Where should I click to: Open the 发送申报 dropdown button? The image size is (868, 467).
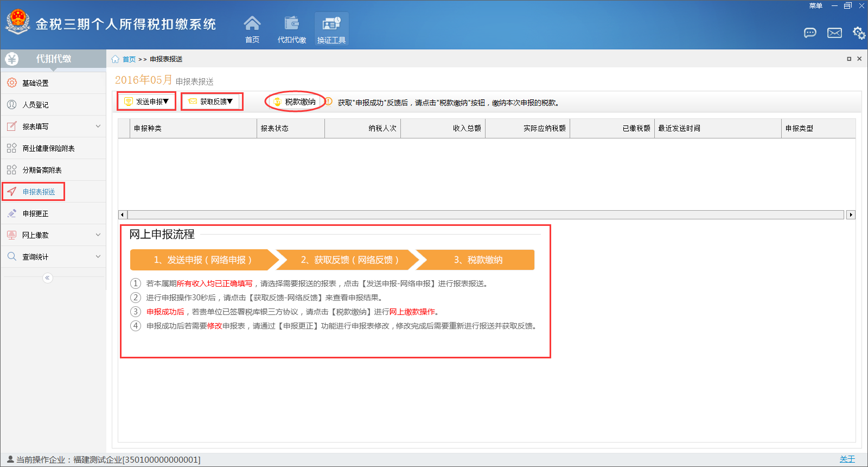point(147,102)
